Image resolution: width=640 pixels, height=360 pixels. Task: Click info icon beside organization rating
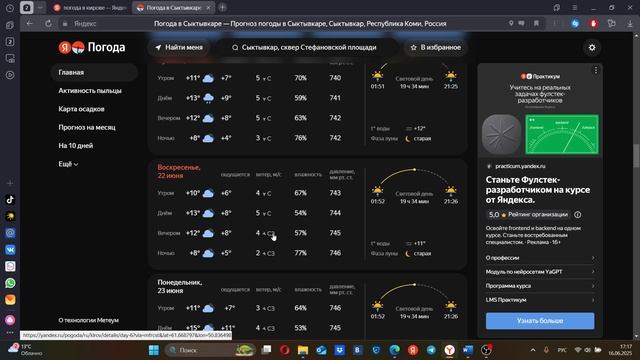coord(578,215)
